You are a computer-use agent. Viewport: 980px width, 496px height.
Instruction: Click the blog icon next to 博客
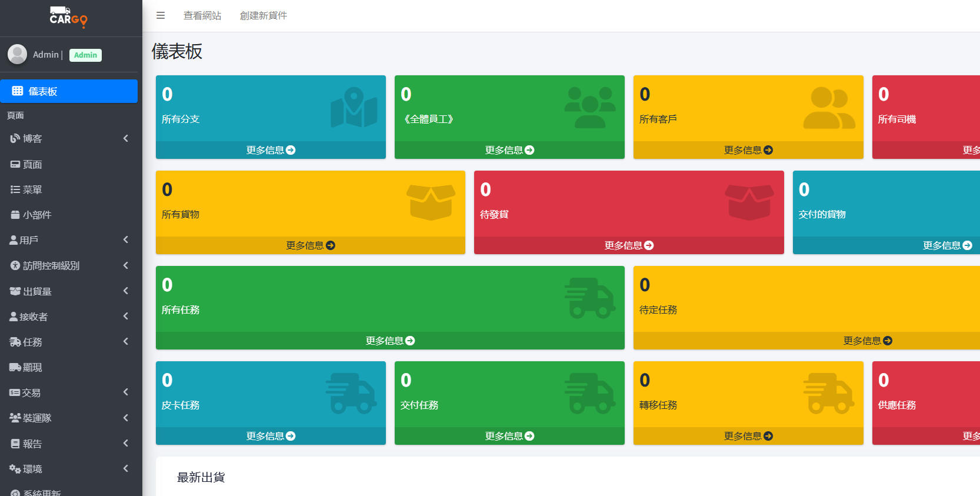[x=15, y=138]
